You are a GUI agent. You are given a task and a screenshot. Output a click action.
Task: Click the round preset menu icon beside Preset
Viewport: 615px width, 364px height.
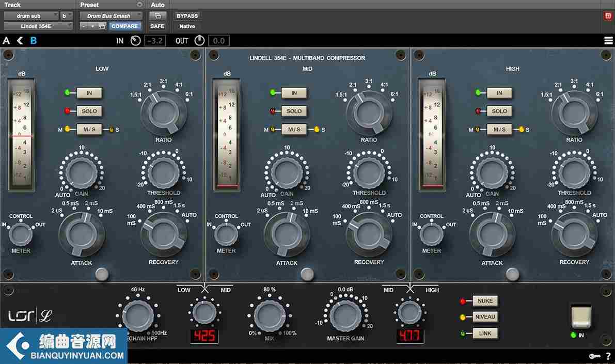coord(139,5)
